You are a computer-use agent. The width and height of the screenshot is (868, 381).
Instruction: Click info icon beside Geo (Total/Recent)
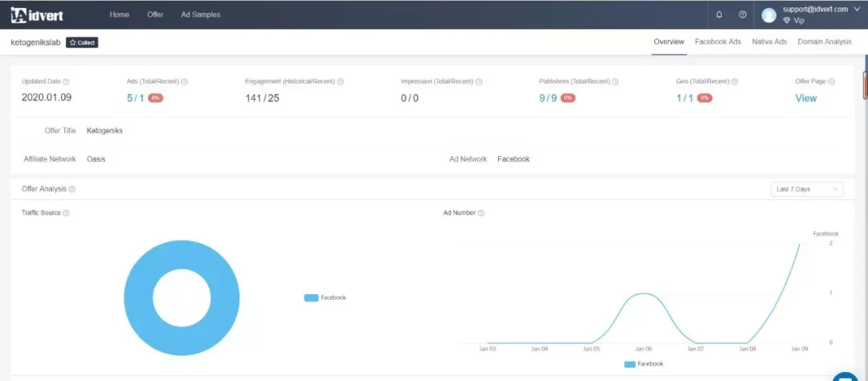pyautogui.click(x=735, y=81)
